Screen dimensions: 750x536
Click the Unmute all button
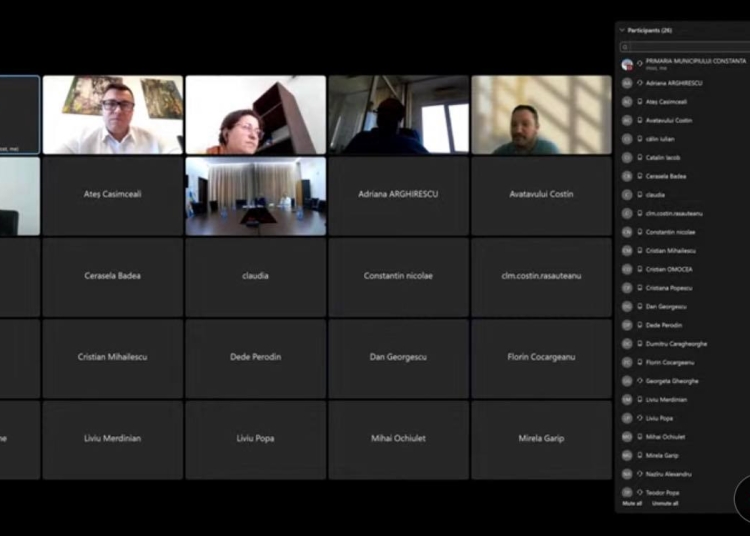(x=665, y=503)
